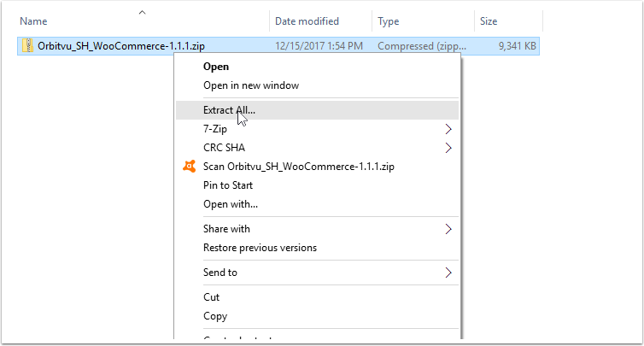644x346 pixels.
Task: Click the sort arrow above Name column
Action: click(x=142, y=13)
